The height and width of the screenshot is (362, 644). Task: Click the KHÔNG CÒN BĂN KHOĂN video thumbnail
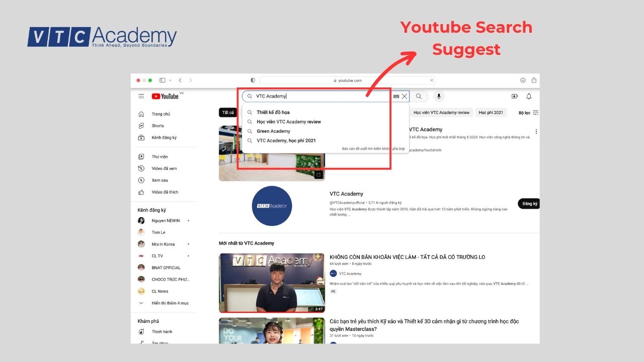pos(272,283)
